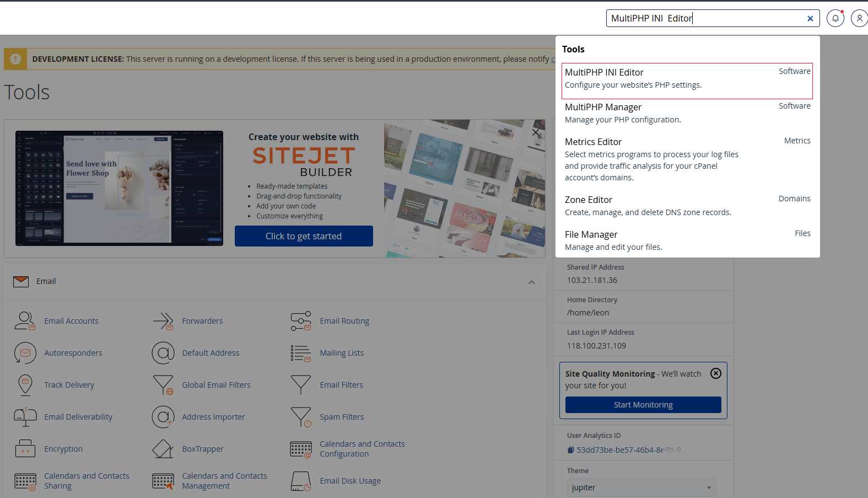Click the Email Accounts icon
868x498 pixels.
[25, 321]
